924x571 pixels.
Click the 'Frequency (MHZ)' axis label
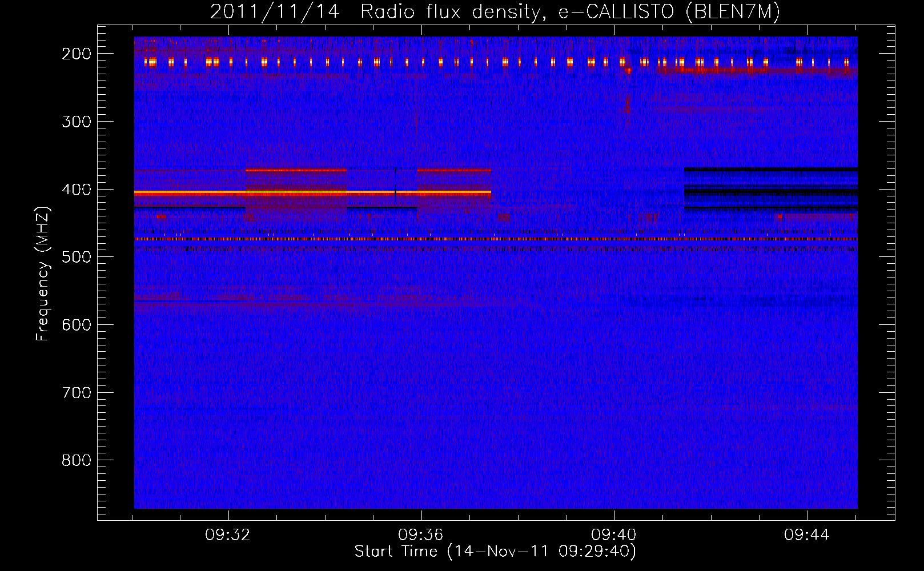tap(43, 274)
